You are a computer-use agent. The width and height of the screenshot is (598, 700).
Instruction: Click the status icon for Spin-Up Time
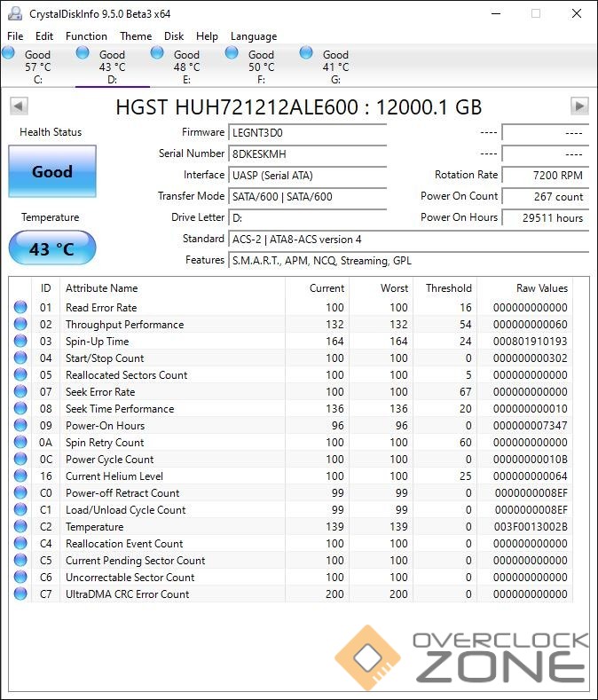20,341
